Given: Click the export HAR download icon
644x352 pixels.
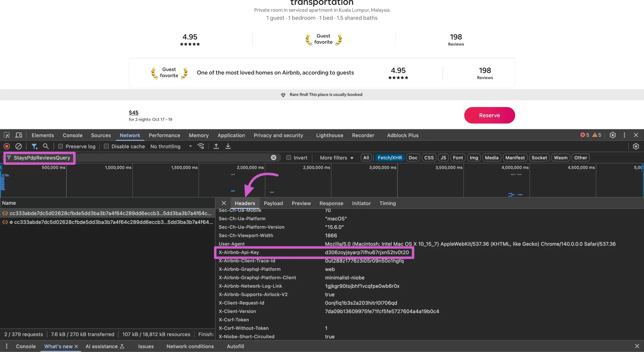Looking at the screenshot, I should [228, 146].
